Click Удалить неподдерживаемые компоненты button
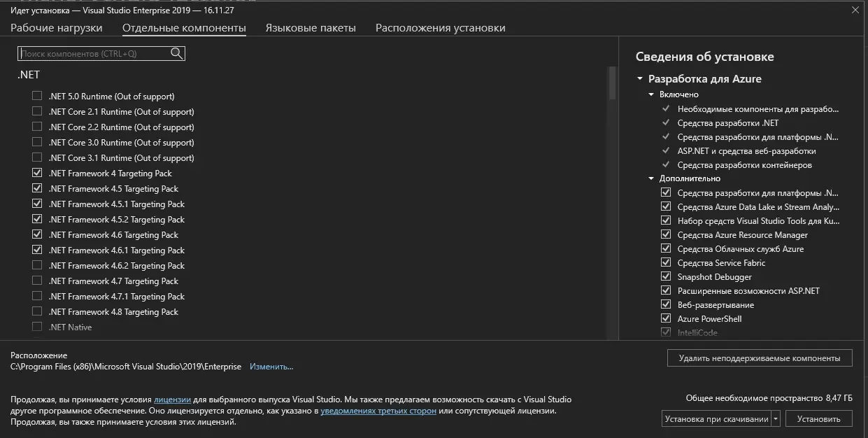The height and width of the screenshot is (438, 868). [x=759, y=358]
